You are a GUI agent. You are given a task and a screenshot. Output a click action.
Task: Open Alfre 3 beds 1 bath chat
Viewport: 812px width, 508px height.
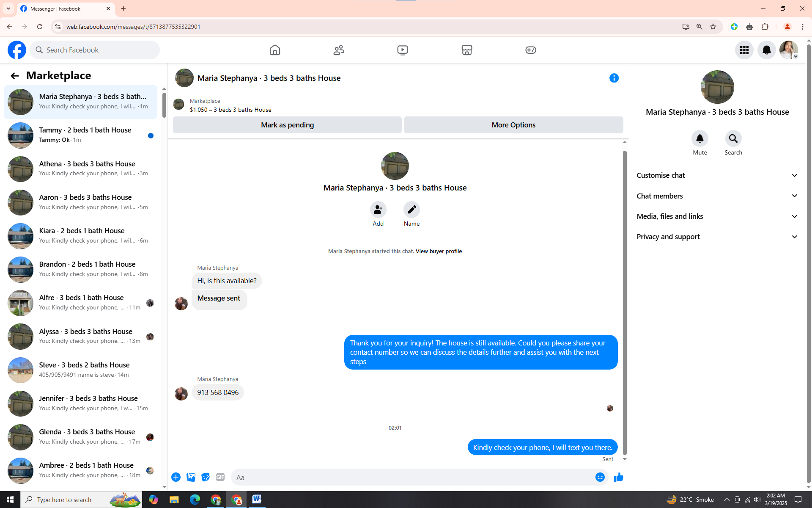coord(80,303)
